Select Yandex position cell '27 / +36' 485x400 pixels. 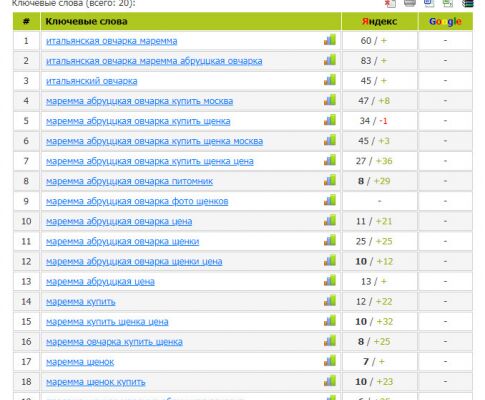click(380, 161)
